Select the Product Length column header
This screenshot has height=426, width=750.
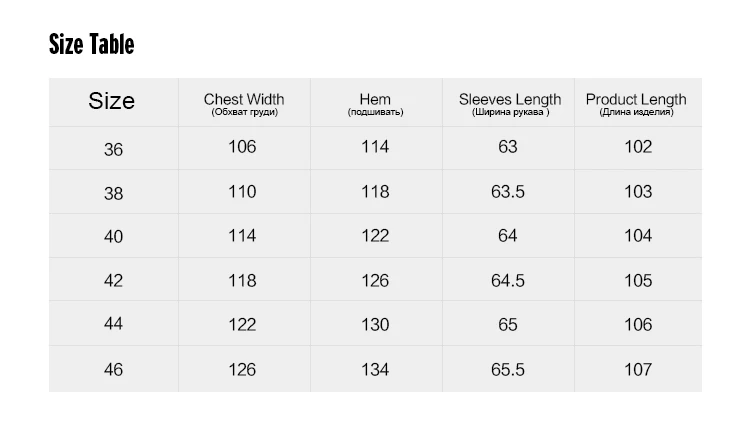[636, 103]
